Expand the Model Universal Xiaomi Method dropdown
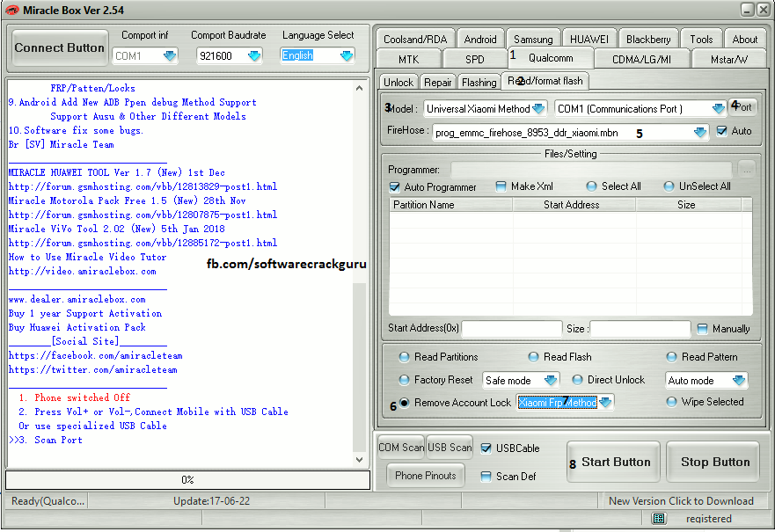This screenshot has width=775, height=532. (538, 109)
